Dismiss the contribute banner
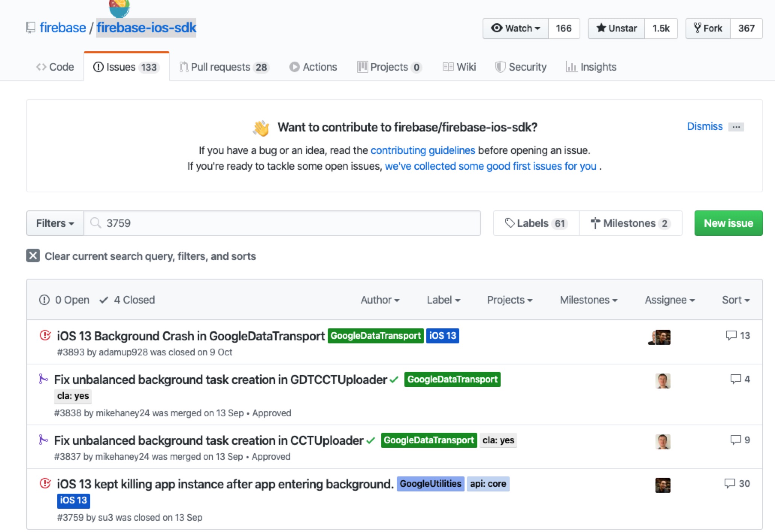775x532 pixels. click(x=705, y=126)
